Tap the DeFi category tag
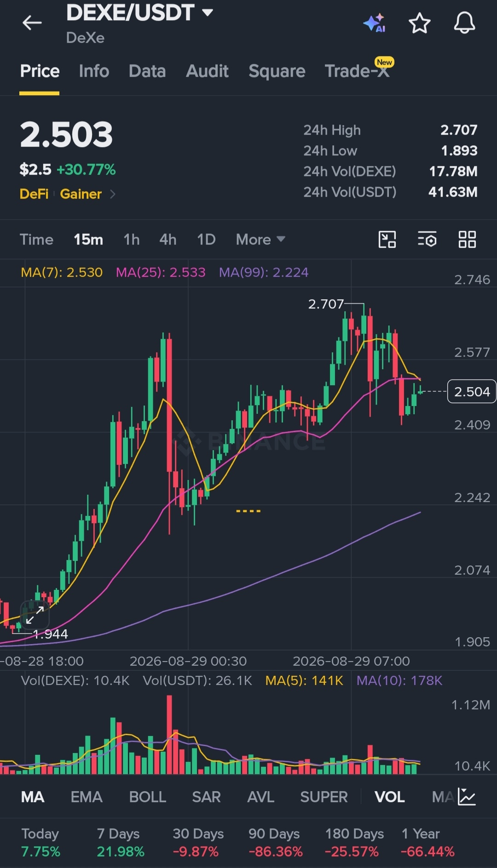The image size is (497, 868). pos(34,194)
